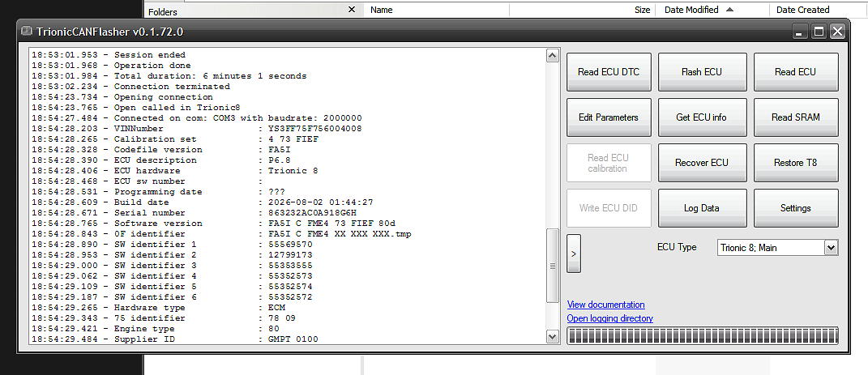
Task: Select 'Engine type : 80' line
Action: click(156, 329)
